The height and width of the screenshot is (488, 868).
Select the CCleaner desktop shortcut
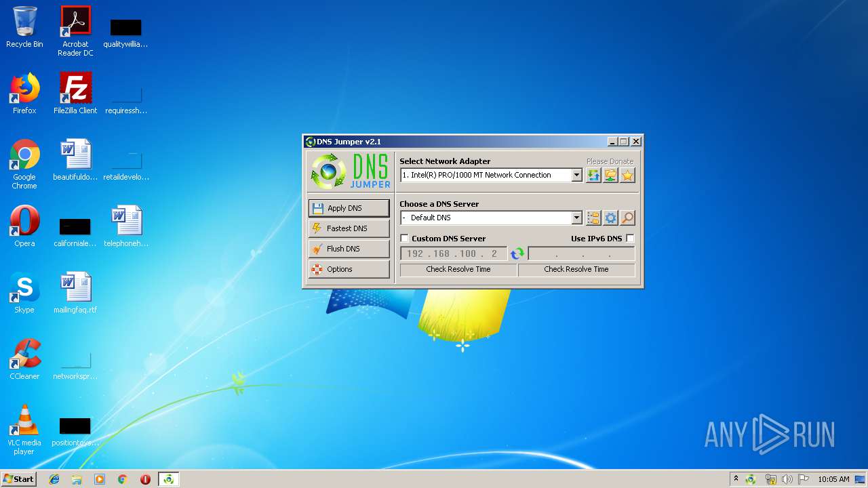24,359
